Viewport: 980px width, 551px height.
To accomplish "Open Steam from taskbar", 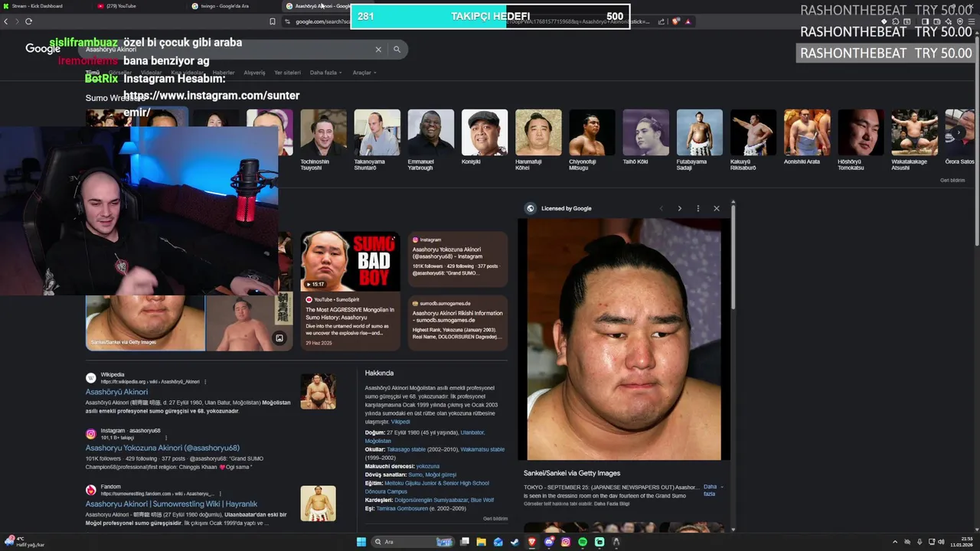I will (x=515, y=542).
